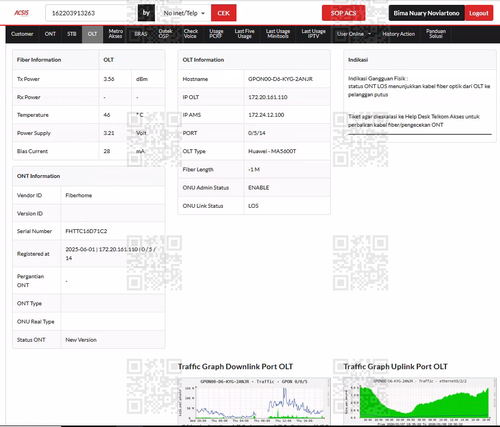Click the Traffic Graph Downlink Port OLT chart
The width and height of the screenshot is (500, 427).
[255, 401]
